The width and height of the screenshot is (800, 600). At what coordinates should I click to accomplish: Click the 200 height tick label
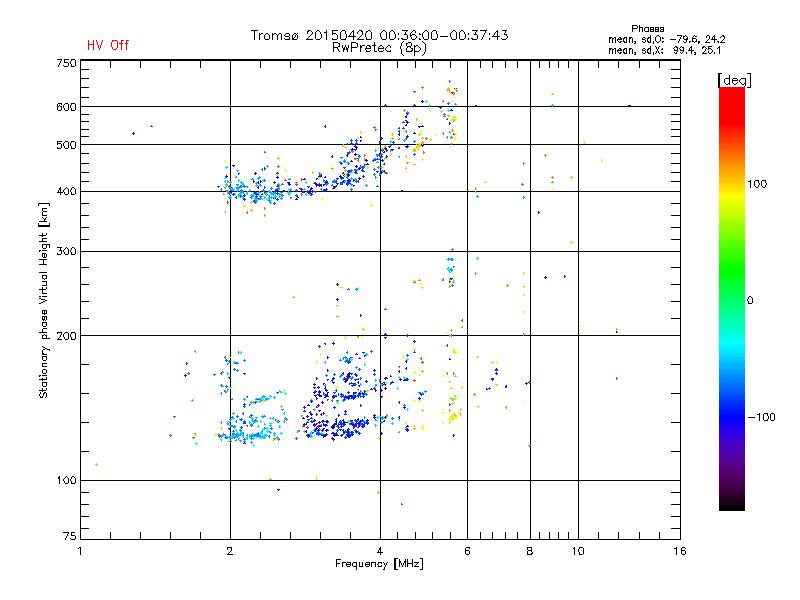66,336
